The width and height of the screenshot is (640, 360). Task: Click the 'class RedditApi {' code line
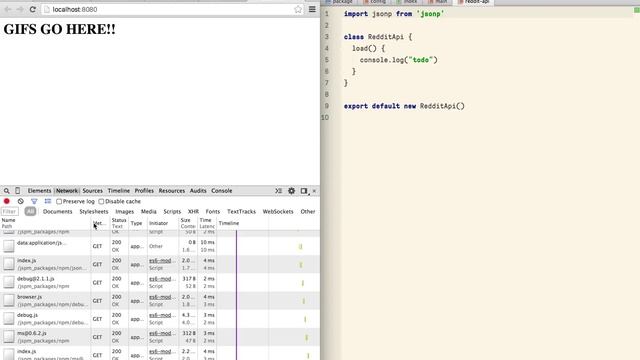tap(378, 37)
